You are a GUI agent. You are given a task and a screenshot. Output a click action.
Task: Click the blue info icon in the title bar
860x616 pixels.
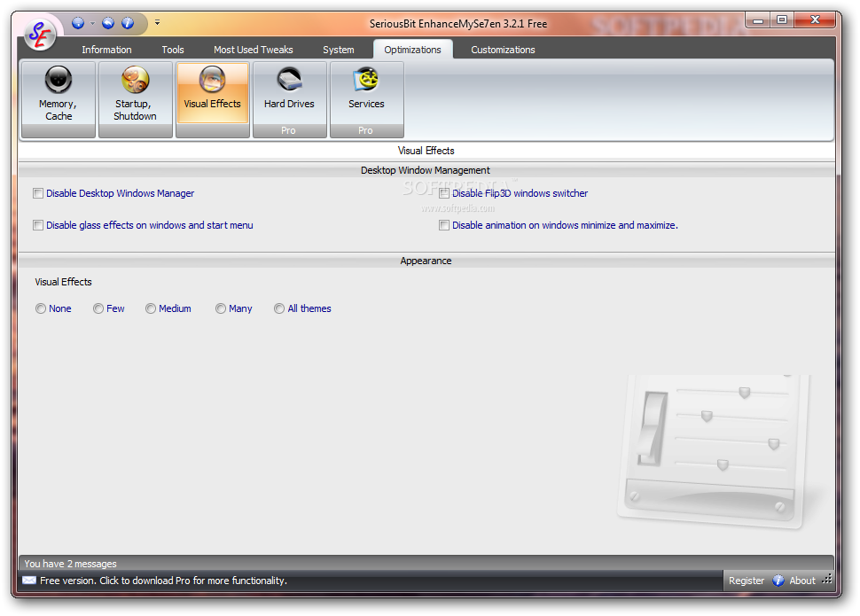(x=128, y=23)
